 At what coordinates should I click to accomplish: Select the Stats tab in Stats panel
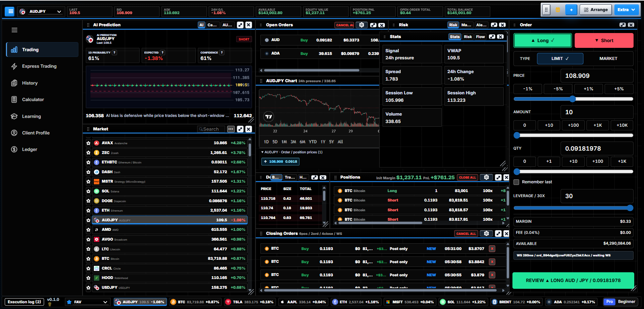coord(455,37)
